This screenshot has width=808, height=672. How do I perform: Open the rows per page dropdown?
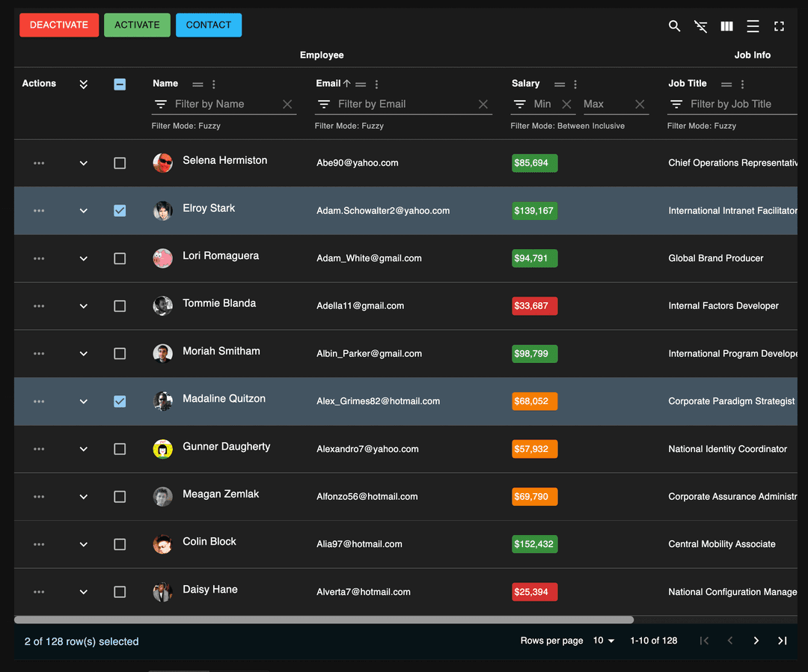(604, 641)
